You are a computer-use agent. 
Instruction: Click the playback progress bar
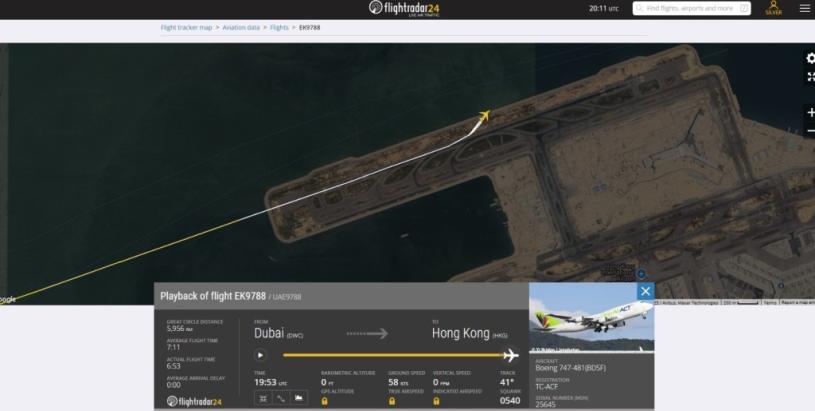pyautogui.click(x=392, y=355)
